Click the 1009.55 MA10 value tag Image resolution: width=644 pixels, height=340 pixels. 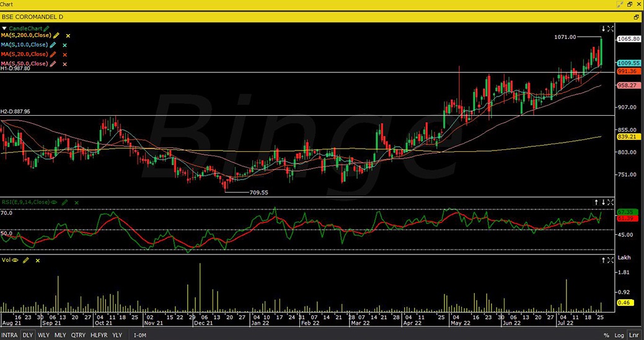pos(629,63)
